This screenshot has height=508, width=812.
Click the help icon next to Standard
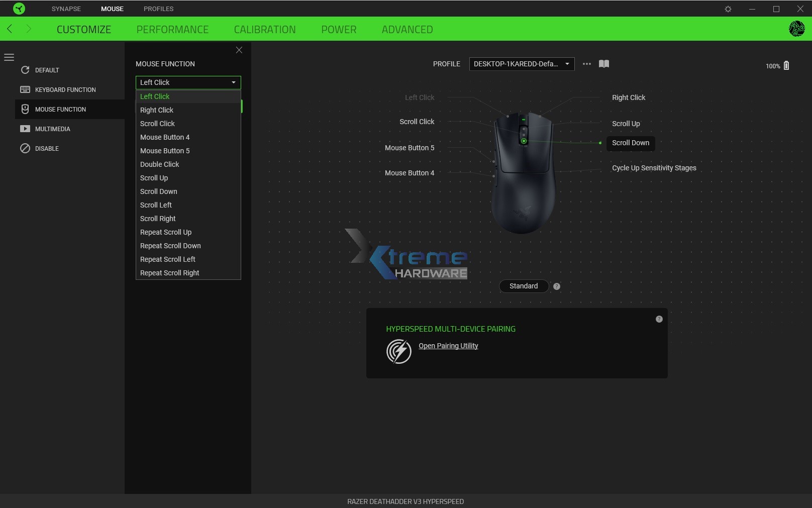pyautogui.click(x=557, y=286)
